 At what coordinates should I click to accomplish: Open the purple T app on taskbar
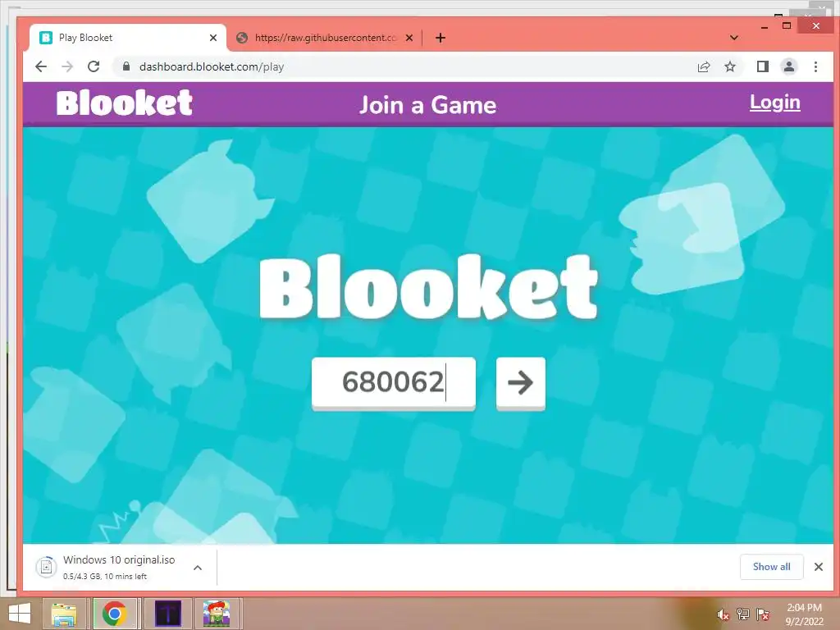pyautogui.click(x=168, y=614)
